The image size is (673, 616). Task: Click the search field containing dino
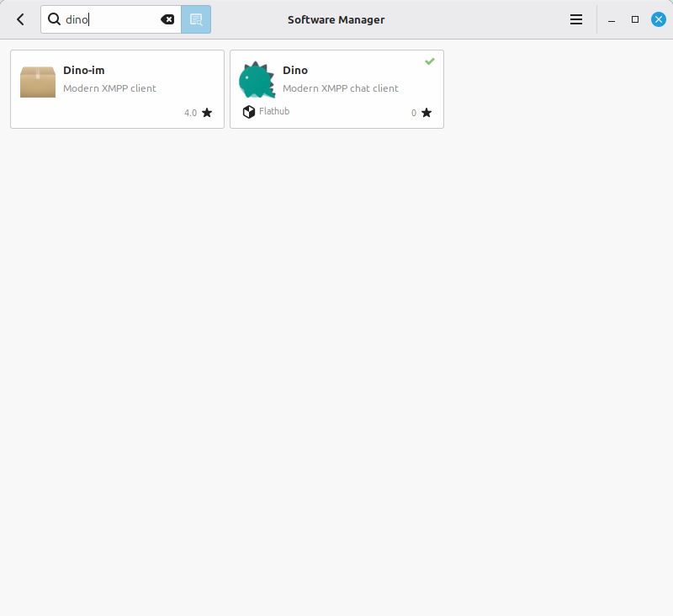pos(111,19)
